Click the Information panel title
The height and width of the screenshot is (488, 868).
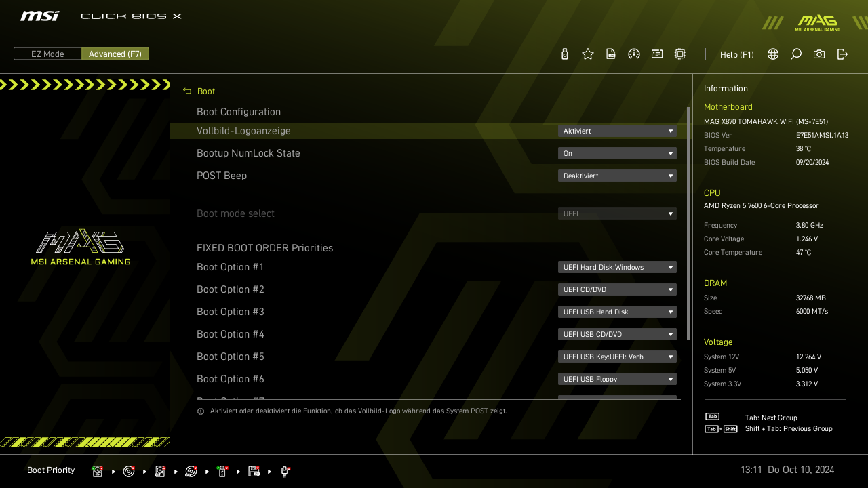(726, 89)
